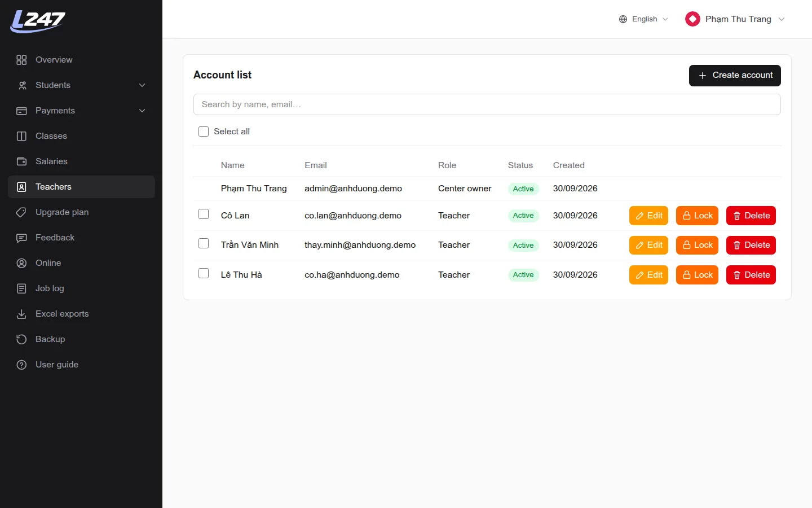
Task: Click the Upgrade plan tag icon
Action: (21, 212)
